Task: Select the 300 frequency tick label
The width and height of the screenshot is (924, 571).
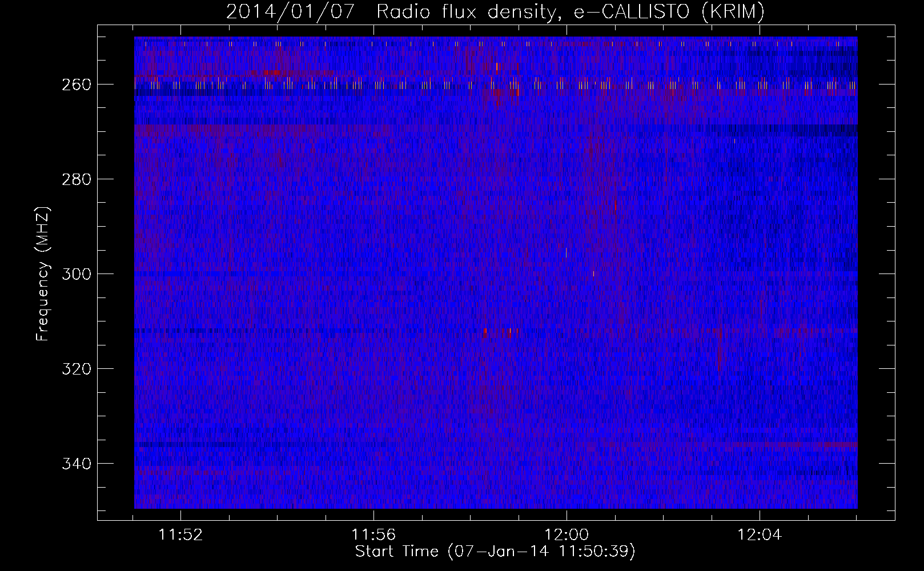Action: (76, 274)
